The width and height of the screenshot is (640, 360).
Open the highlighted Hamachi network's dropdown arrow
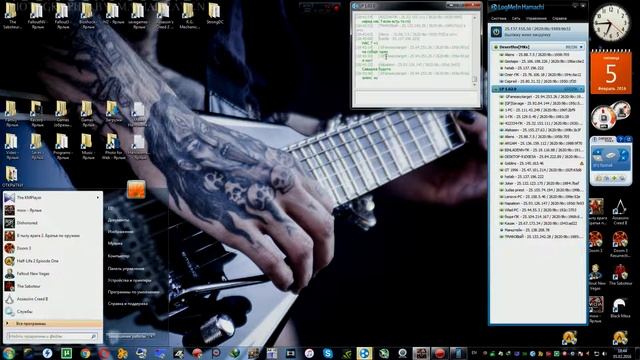(x=581, y=89)
